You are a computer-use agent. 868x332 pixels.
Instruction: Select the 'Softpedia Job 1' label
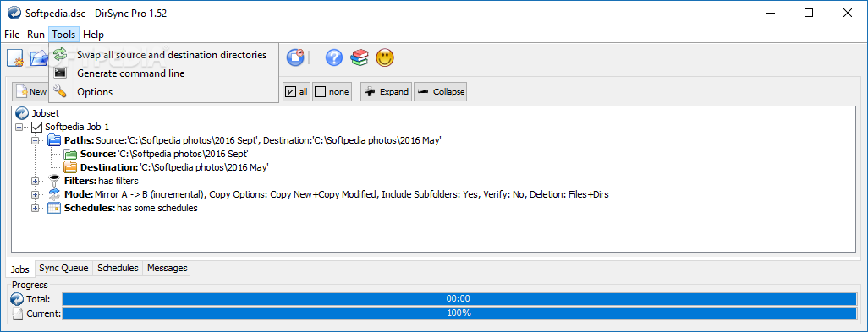77,127
